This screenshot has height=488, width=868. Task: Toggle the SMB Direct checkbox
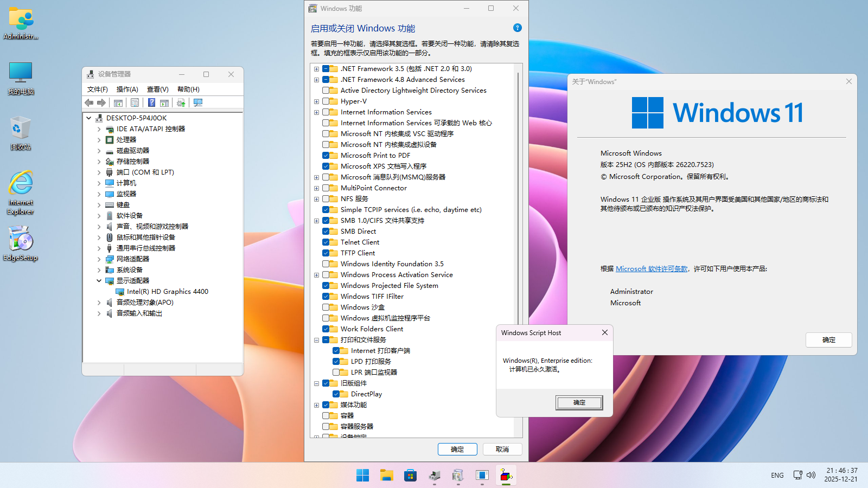click(326, 232)
